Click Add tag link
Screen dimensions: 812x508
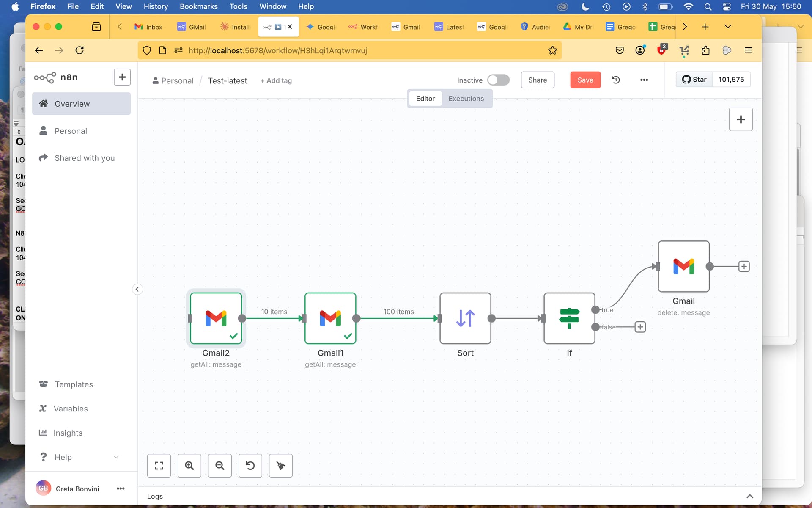pos(276,80)
